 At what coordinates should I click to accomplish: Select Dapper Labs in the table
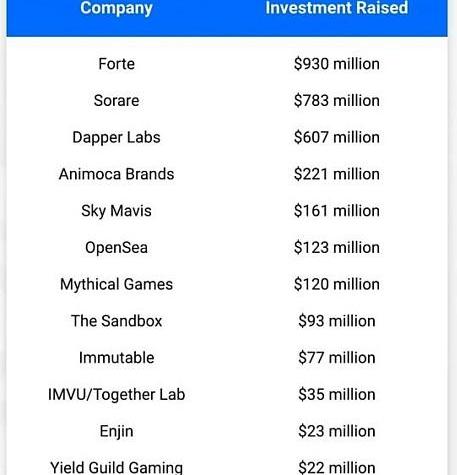pos(116,137)
